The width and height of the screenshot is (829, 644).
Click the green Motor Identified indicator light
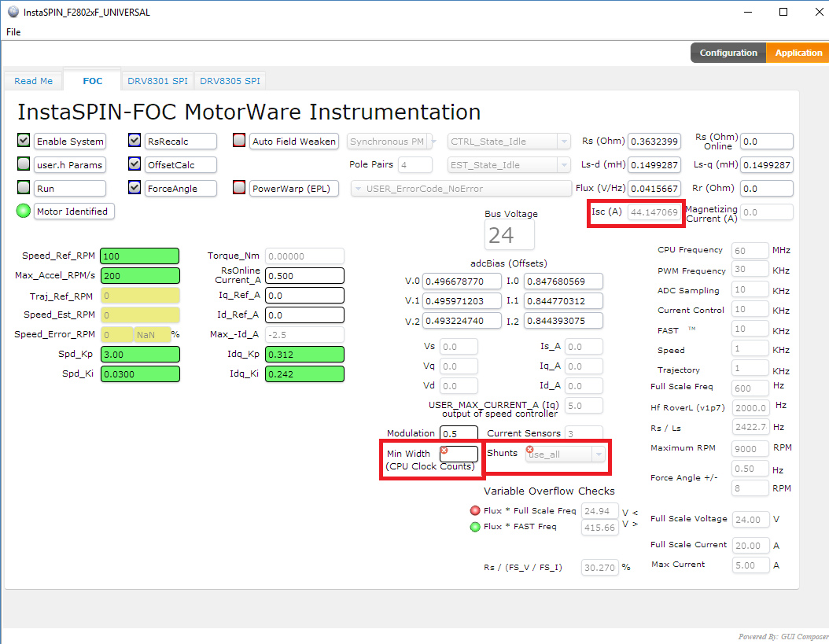point(24,211)
